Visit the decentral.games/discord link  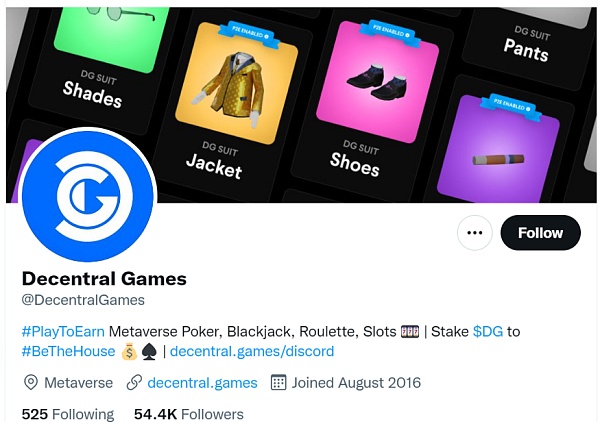pyautogui.click(x=252, y=351)
